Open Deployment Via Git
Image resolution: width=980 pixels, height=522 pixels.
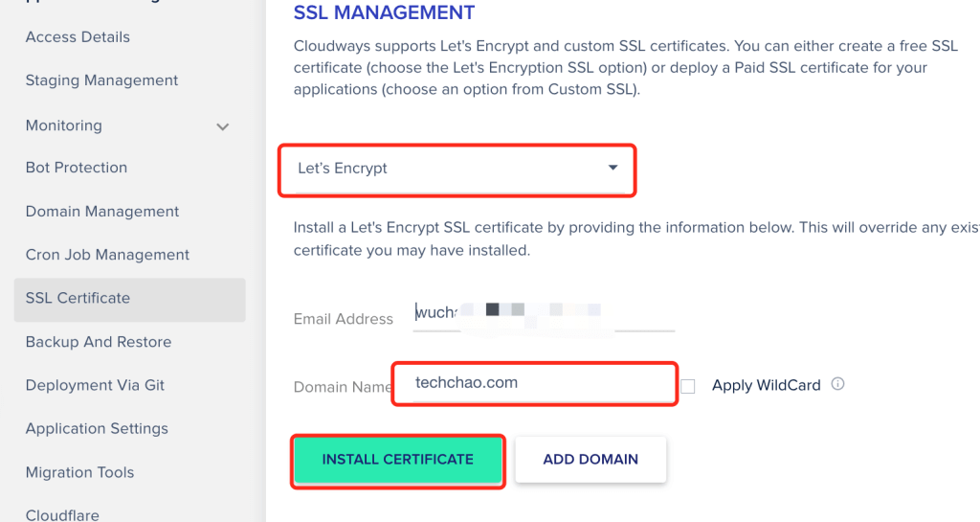coord(95,385)
